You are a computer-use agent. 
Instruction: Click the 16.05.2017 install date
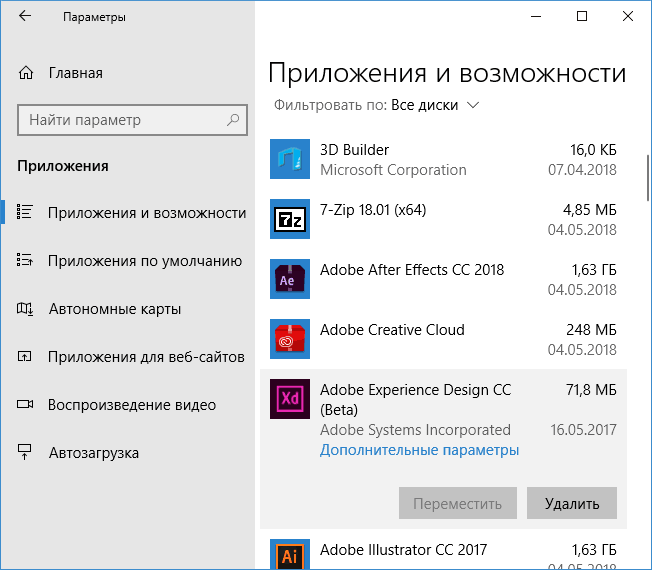pyautogui.click(x=583, y=430)
